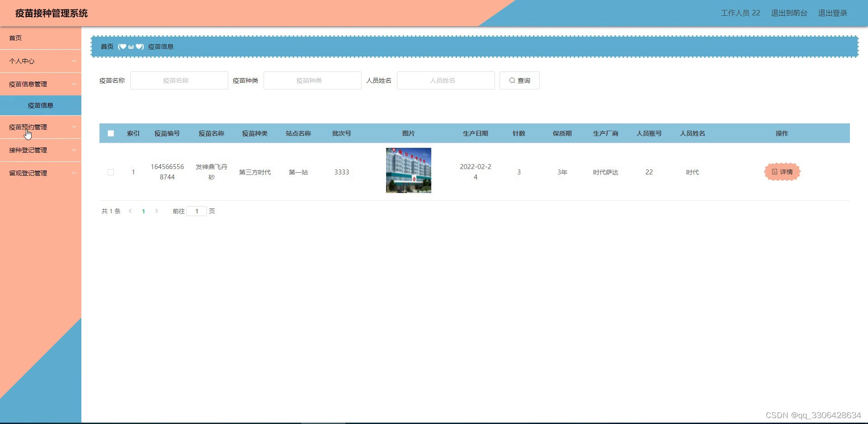
Task: Click the 工作人员 22 user label
Action: coord(741,13)
